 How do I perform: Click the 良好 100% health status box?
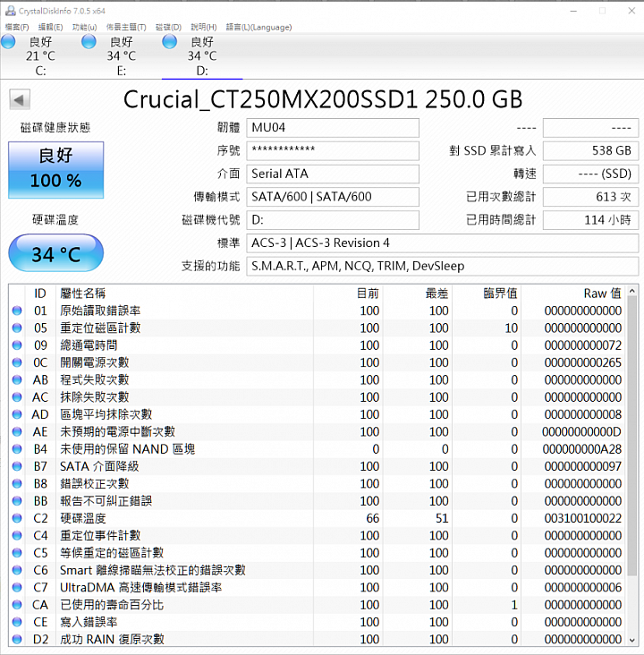pyautogui.click(x=56, y=170)
